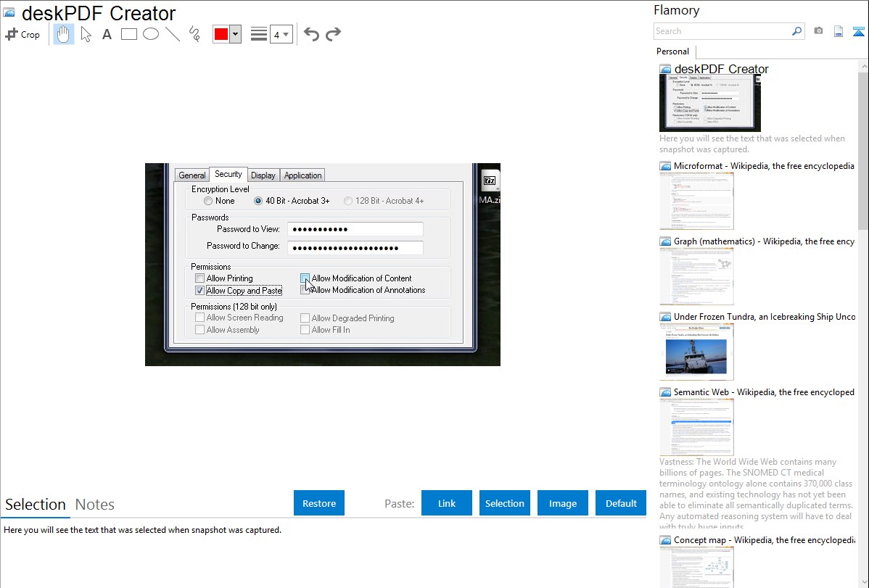Select 40 Bit - Acrobat 3+ radio button
869x588 pixels.
258,201
